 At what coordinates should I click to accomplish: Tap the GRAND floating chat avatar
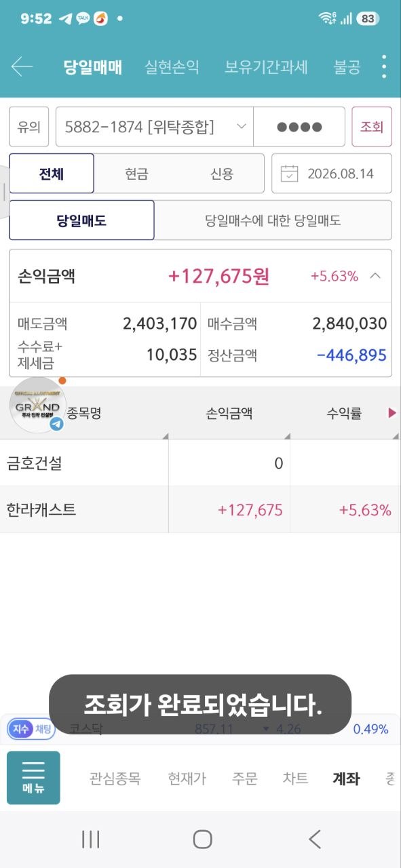pos(38,406)
